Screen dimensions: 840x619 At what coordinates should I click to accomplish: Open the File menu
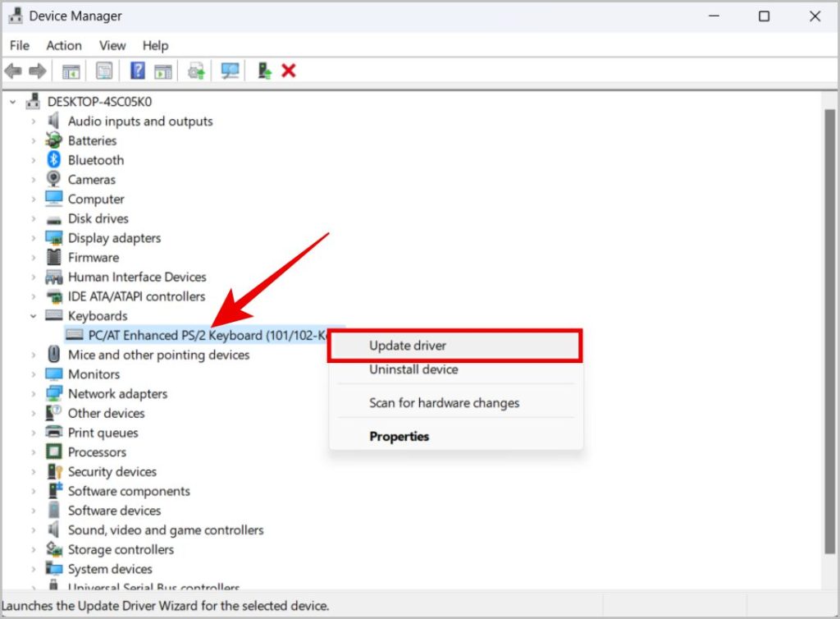click(20, 45)
